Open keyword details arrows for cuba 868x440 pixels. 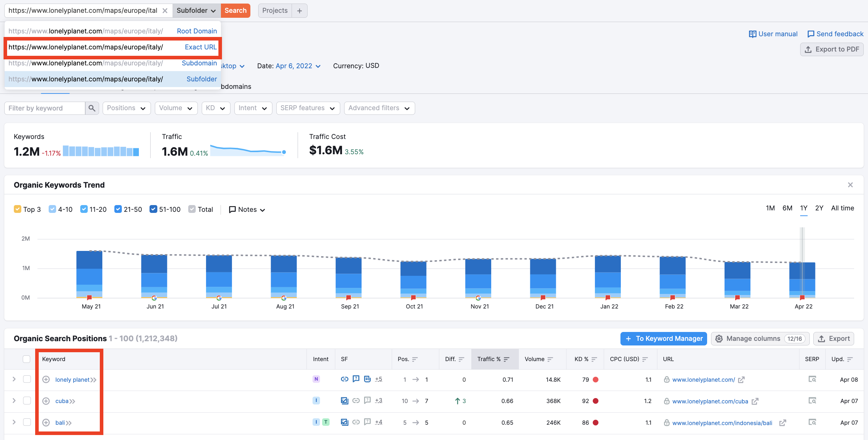click(x=72, y=401)
